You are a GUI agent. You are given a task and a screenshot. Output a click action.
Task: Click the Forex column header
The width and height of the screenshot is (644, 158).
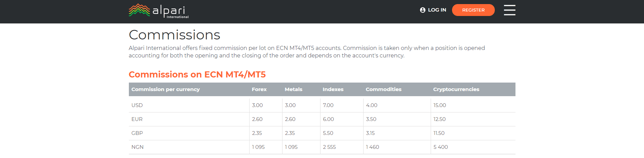[259, 89]
